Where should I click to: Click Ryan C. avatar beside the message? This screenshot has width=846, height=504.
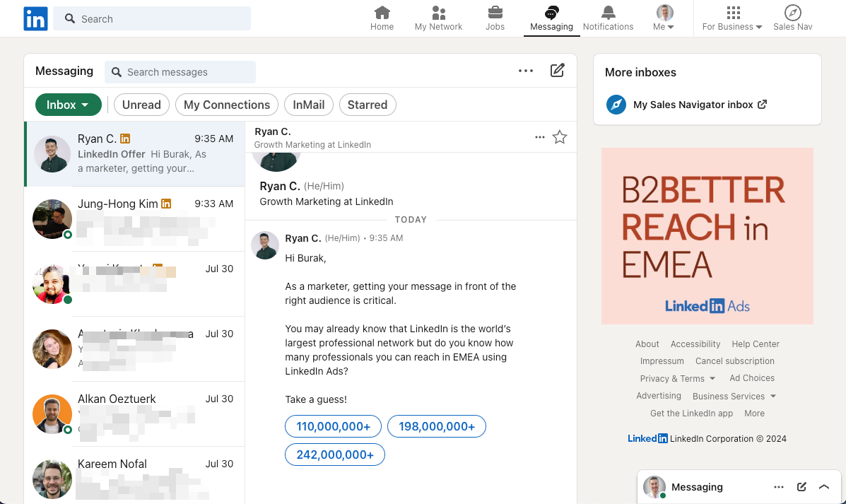(265, 245)
